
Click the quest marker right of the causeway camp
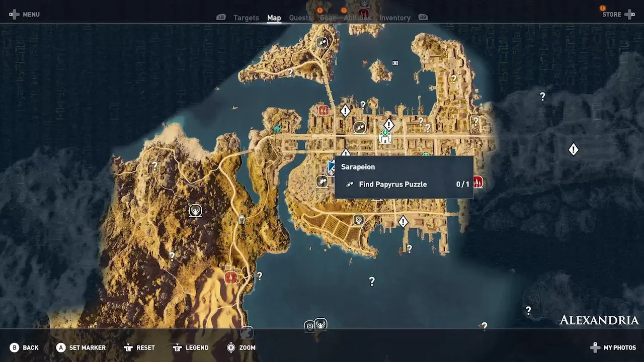(x=345, y=111)
